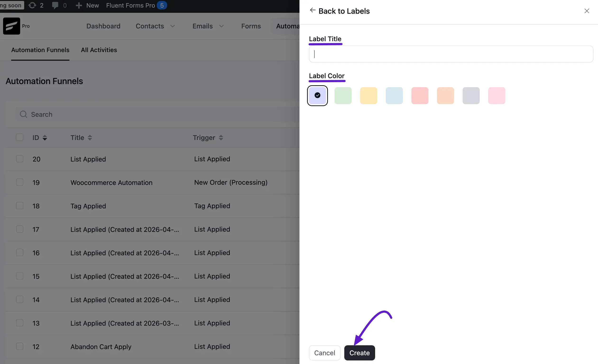Open the comments bubble icon in admin bar

[x=55, y=5]
